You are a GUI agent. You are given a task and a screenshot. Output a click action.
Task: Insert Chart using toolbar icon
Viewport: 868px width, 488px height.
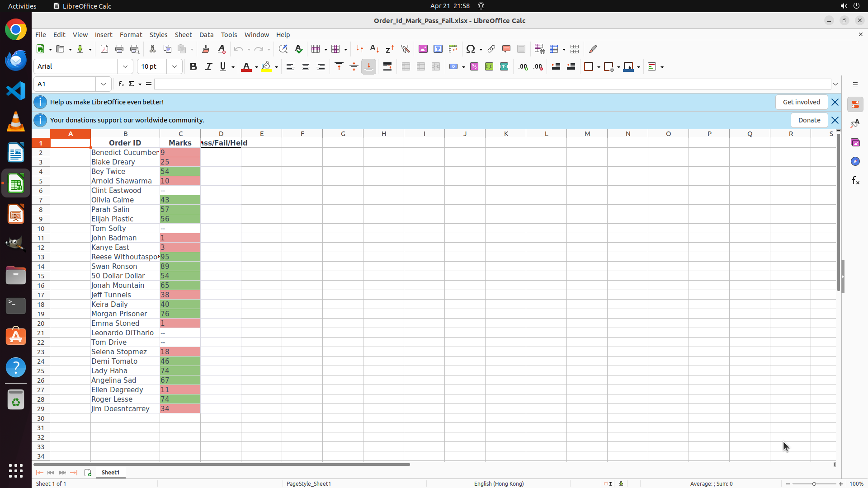(x=438, y=49)
